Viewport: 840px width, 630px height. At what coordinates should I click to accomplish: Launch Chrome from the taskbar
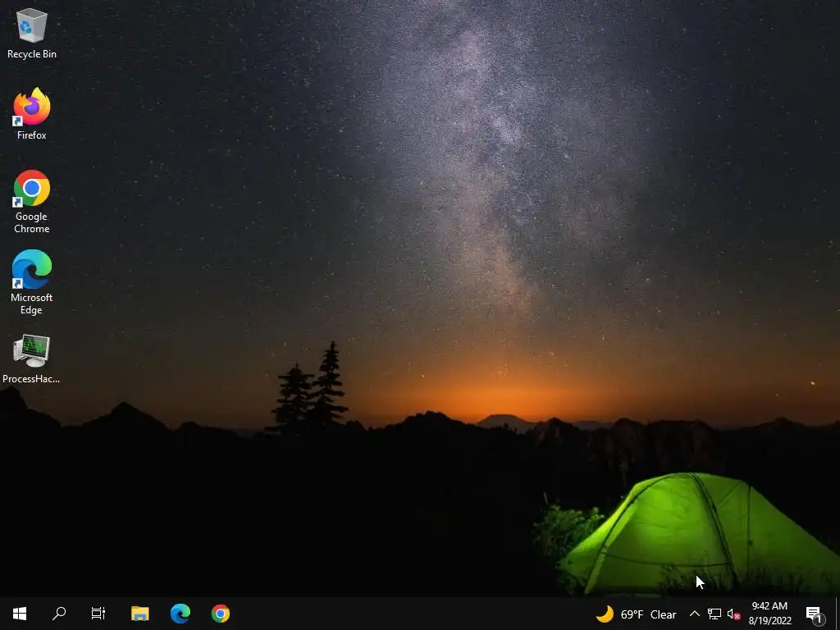(x=220, y=614)
